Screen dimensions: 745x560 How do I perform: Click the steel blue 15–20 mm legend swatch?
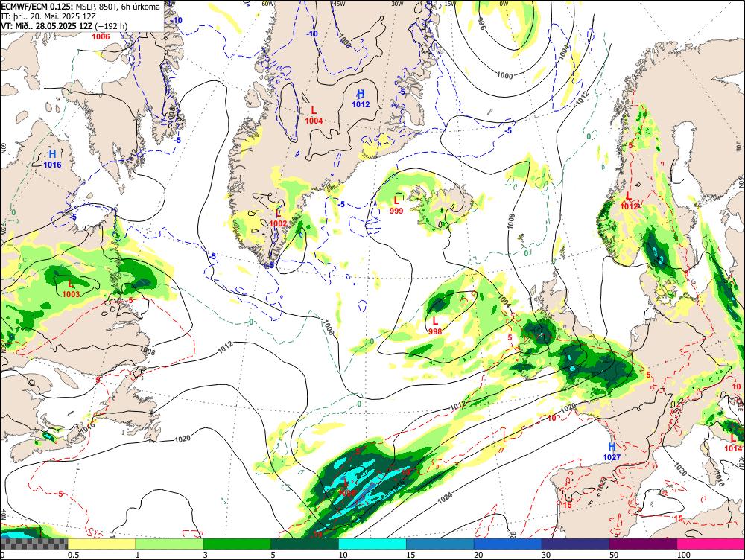tap(440, 544)
